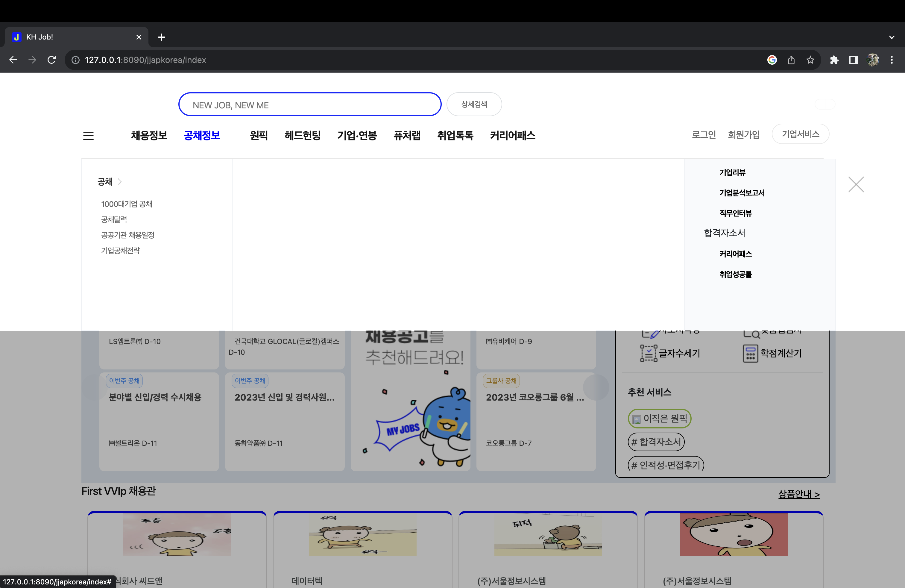This screenshot has width=905, height=588.
Task: Click the Chrome profile avatar icon
Action: click(x=873, y=60)
